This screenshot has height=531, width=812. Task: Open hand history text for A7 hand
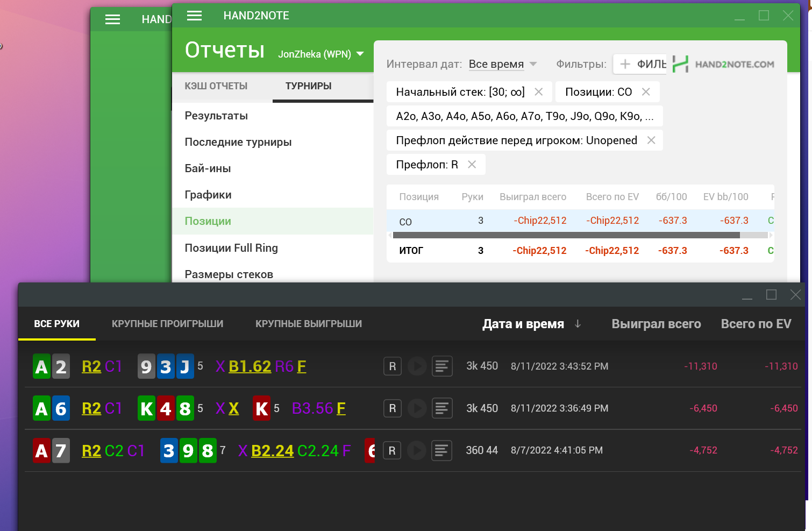click(441, 450)
